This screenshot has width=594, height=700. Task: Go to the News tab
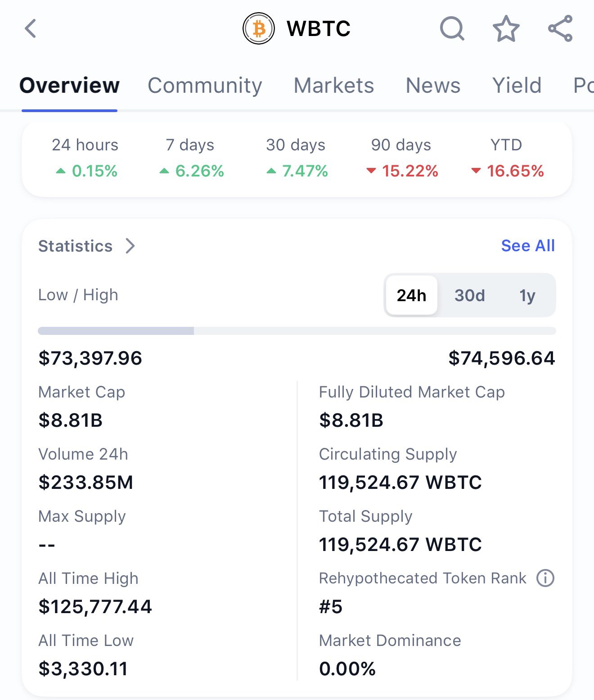coord(433,86)
